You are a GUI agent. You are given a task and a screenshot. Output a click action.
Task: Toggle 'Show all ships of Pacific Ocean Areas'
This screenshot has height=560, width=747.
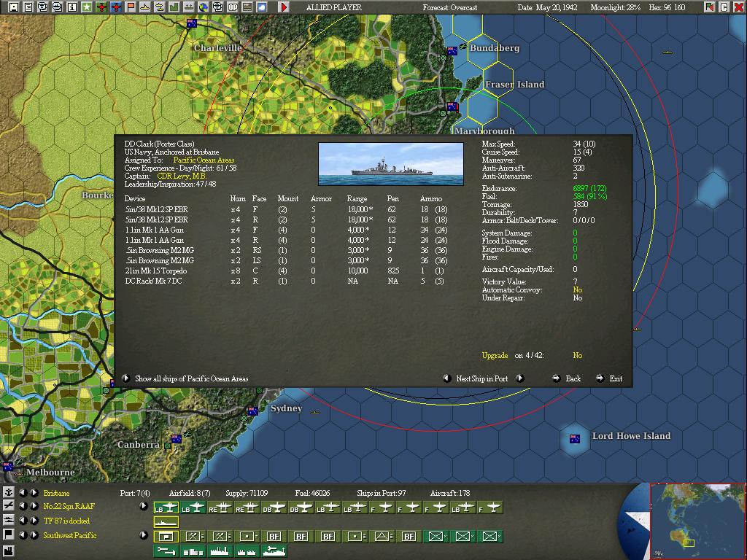pos(125,378)
